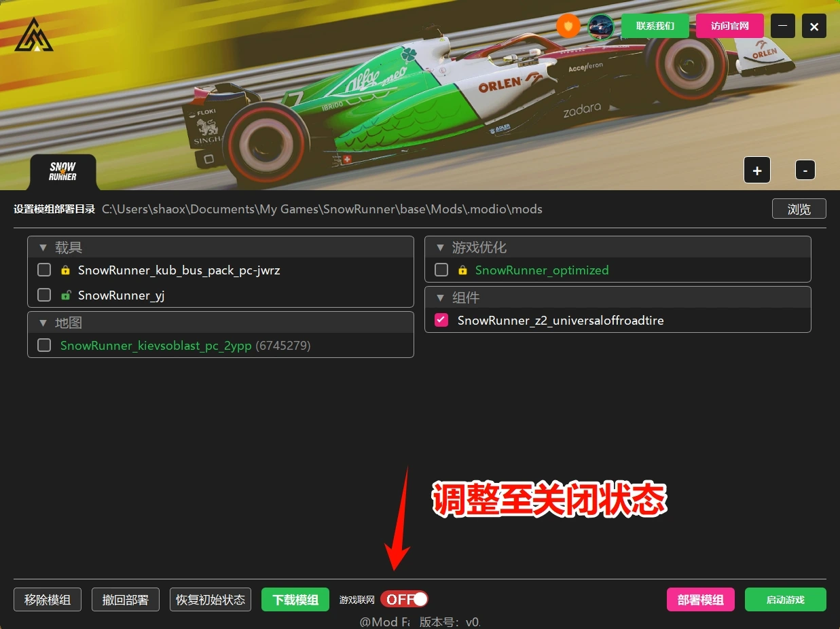The image size is (840, 629).
Task: Click the minus button below the banner
Action: (805, 170)
